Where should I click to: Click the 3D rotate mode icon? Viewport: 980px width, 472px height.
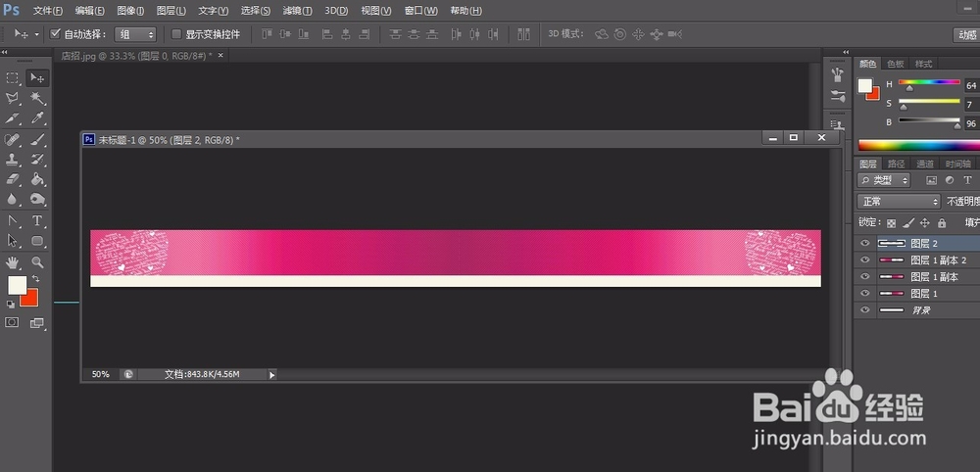tap(602, 34)
